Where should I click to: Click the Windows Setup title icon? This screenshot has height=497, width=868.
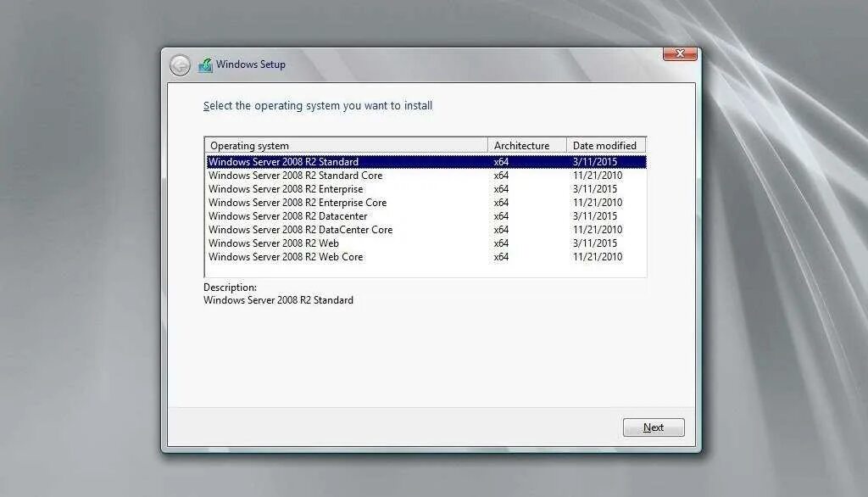pos(205,65)
